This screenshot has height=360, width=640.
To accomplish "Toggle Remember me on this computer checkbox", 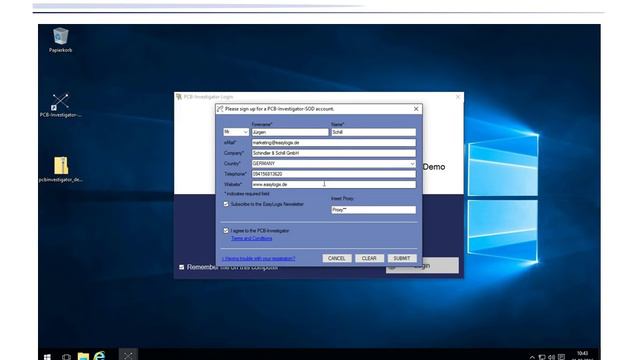I will pos(182,267).
